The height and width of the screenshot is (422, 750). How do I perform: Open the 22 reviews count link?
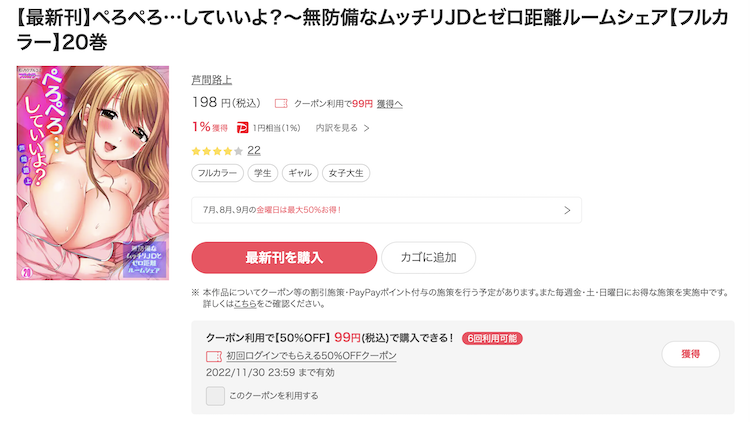coord(254,151)
